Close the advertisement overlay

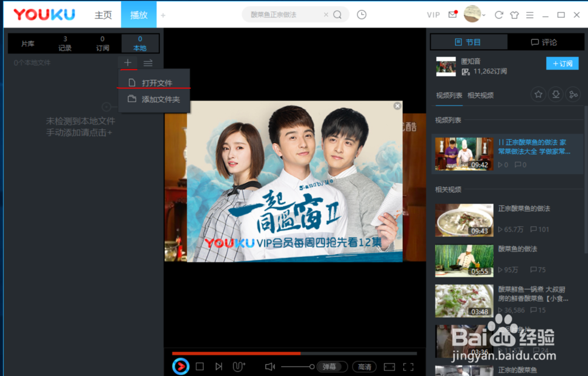(397, 106)
